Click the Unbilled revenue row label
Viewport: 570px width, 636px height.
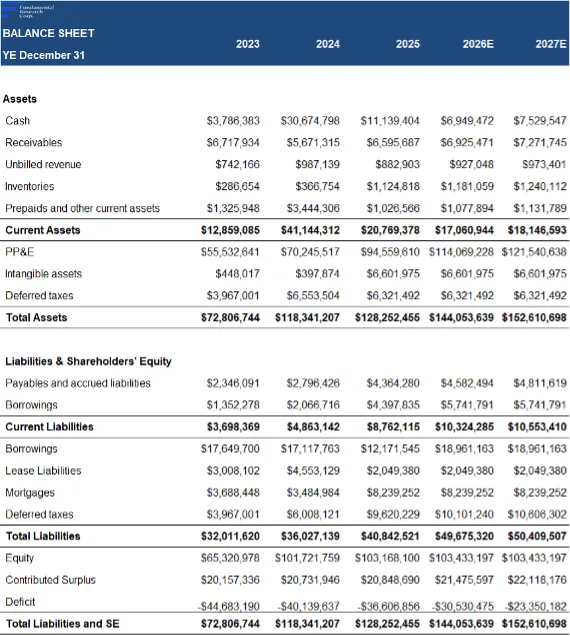43,165
